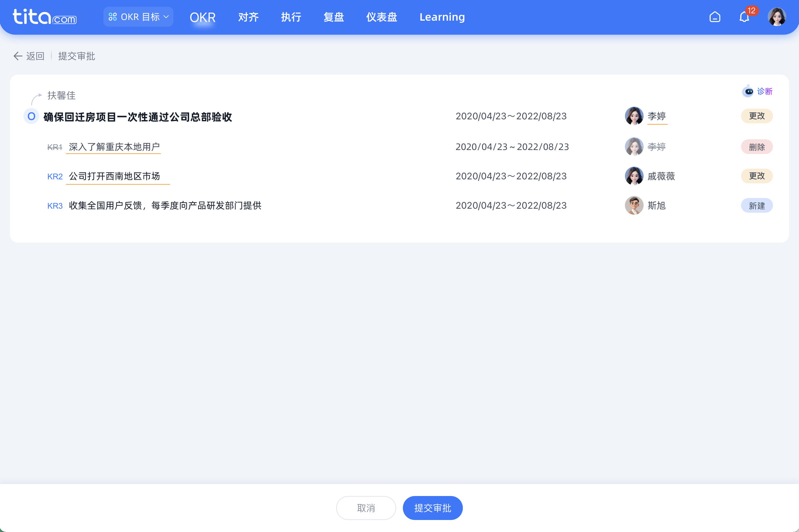The image size is (799, 532).
Task: Open the home icon in top bar
Action: point(715,17)
